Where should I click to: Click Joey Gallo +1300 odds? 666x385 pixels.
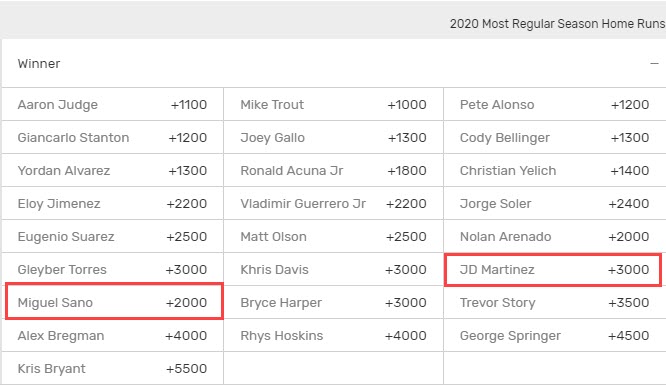pos(333,138)
